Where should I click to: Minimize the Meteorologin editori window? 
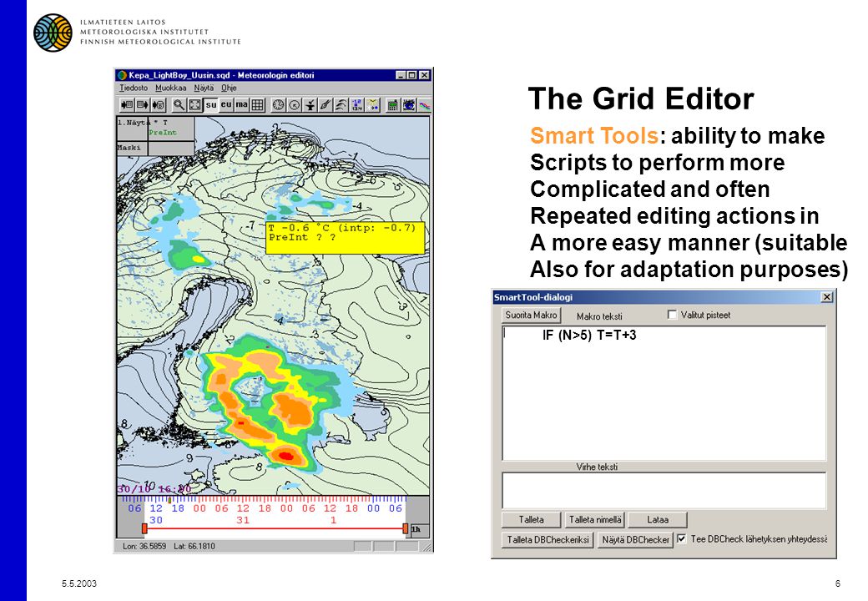click(401, 75)
